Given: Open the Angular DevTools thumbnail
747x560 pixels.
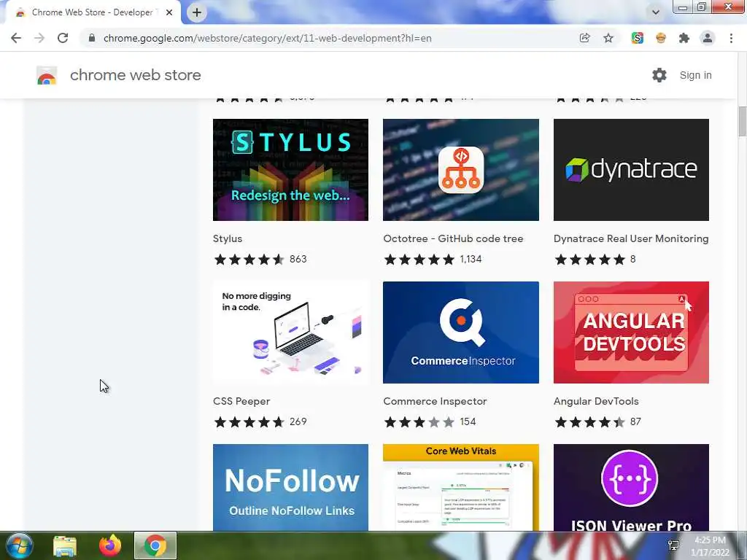Looking at the screenshot, I should pos(631,332).
